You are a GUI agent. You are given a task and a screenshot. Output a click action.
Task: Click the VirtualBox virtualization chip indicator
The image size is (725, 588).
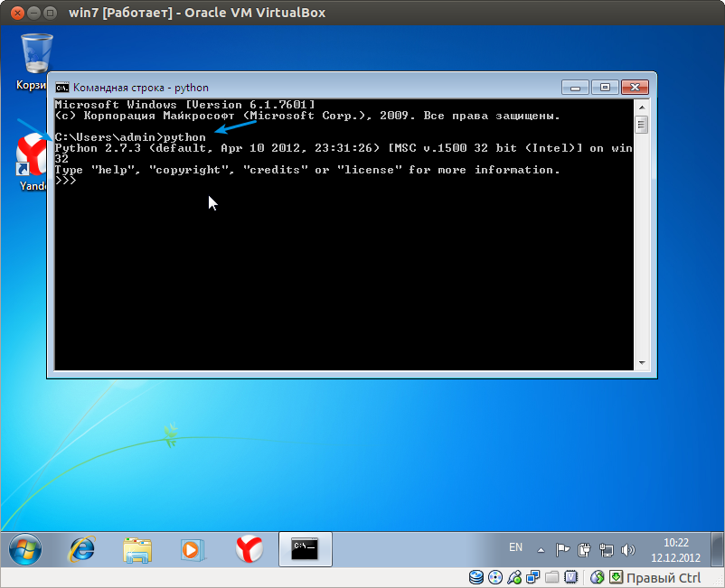click(571, 577)
